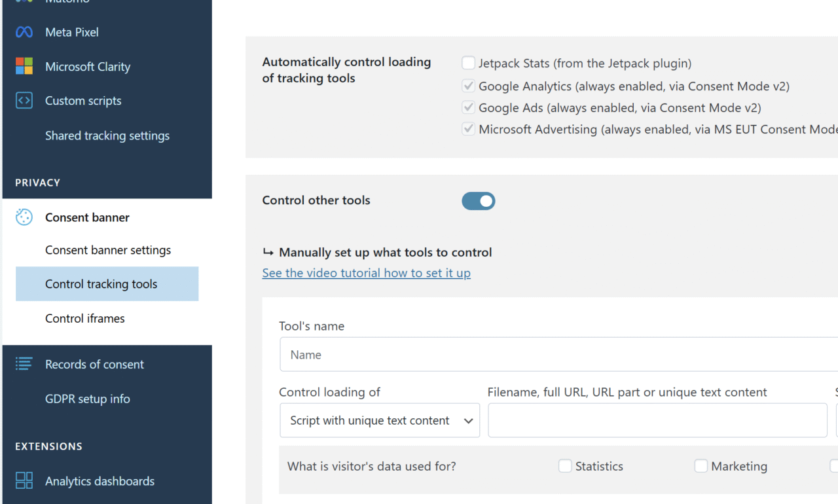The height and width of the screenshot is (504, 838).
Task: Open Consent banner settings in sidebar
Action: 108,250
